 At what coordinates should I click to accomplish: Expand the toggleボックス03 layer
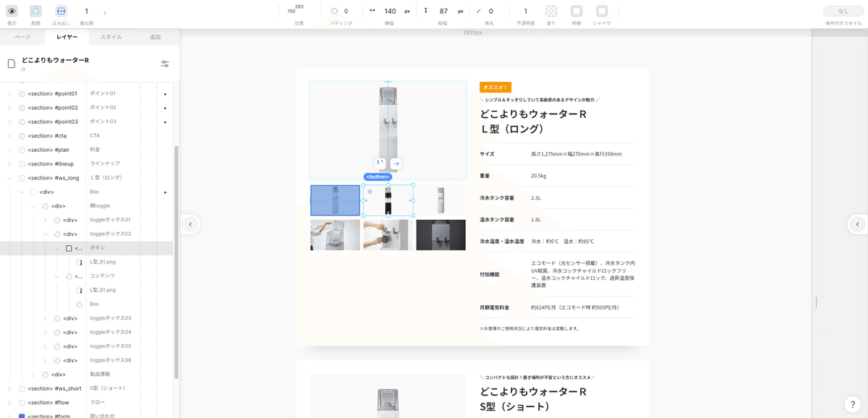[x=45, y=318]
